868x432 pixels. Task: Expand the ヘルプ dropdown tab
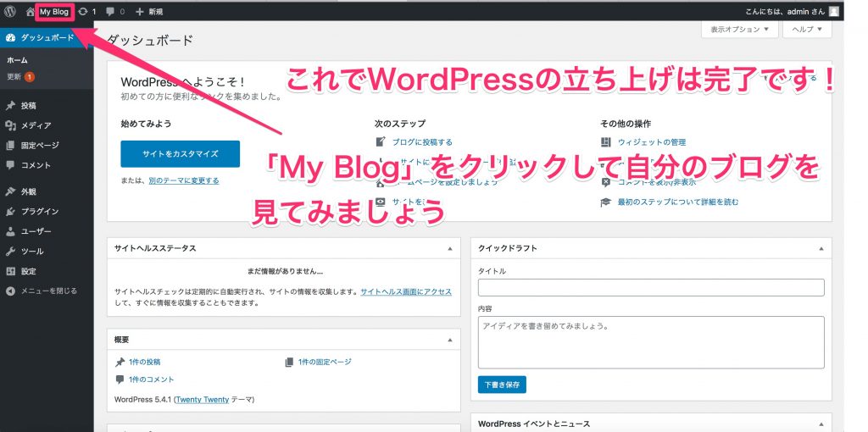(806, 29)
